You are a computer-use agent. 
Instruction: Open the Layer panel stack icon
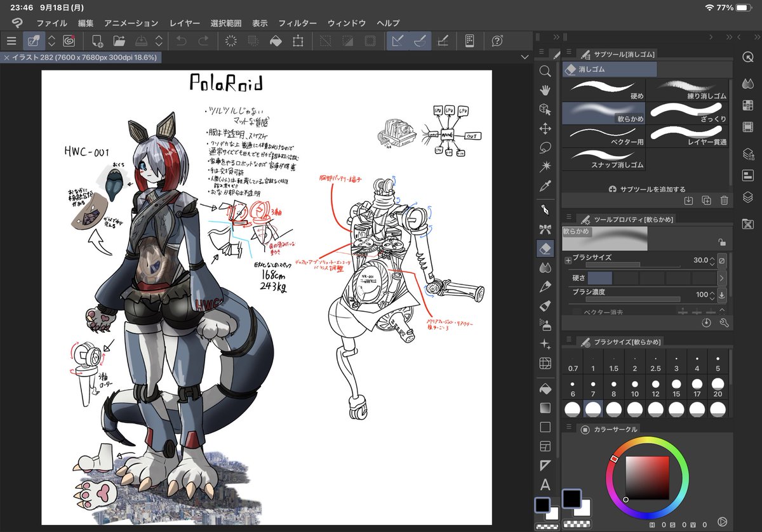747,197
